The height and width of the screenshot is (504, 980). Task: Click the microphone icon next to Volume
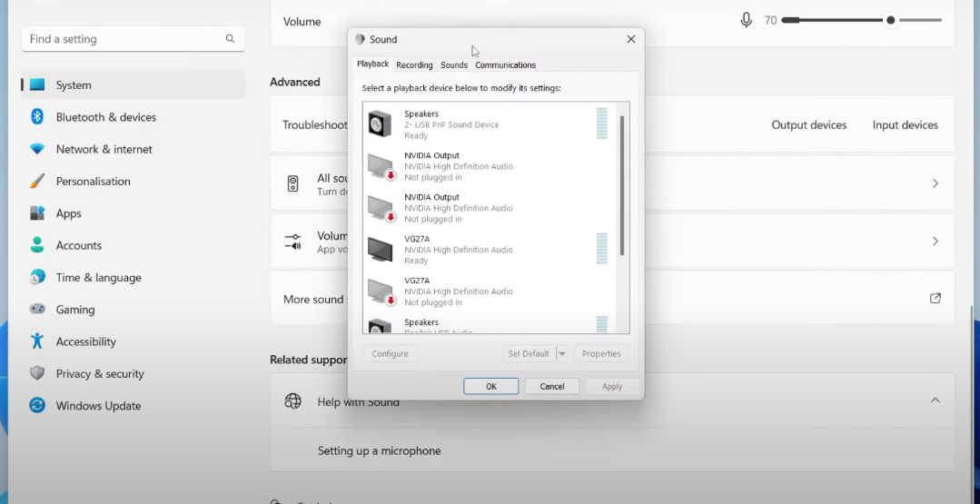point(746,21)
